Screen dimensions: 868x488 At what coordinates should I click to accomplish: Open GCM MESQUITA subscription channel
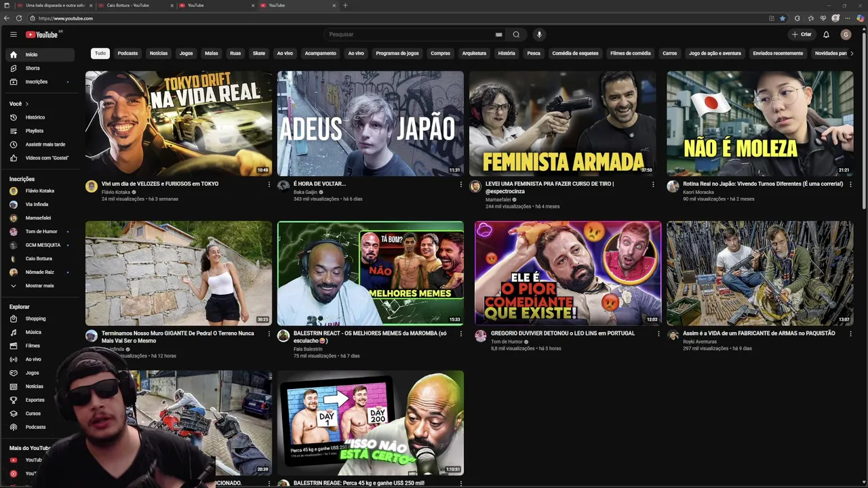[x=39, y=245]
